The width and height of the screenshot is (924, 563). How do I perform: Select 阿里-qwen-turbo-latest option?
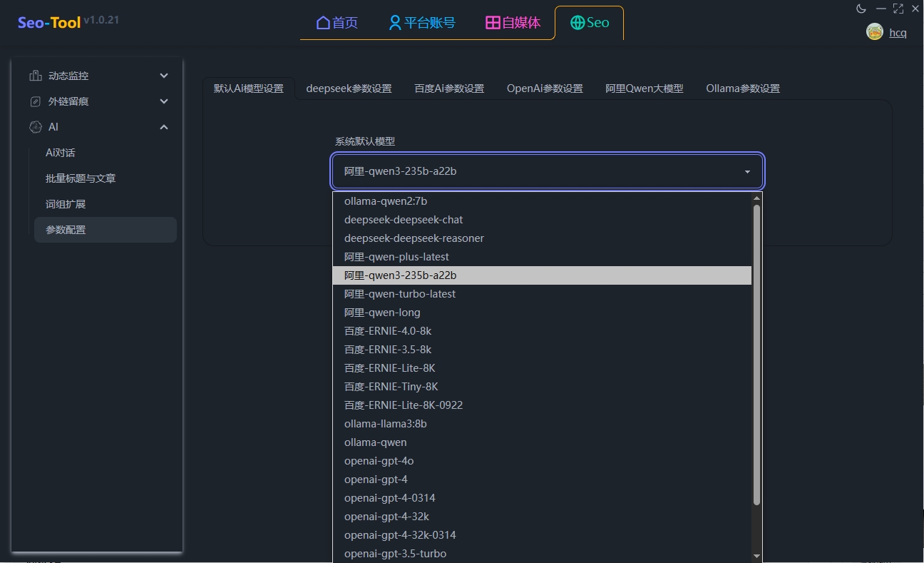point(542,294)
